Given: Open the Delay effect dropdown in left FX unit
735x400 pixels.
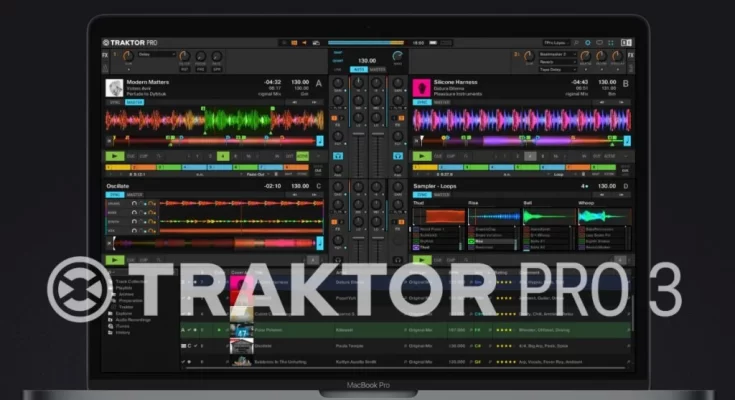Looking at the screenshot, I should coord(155,54).
